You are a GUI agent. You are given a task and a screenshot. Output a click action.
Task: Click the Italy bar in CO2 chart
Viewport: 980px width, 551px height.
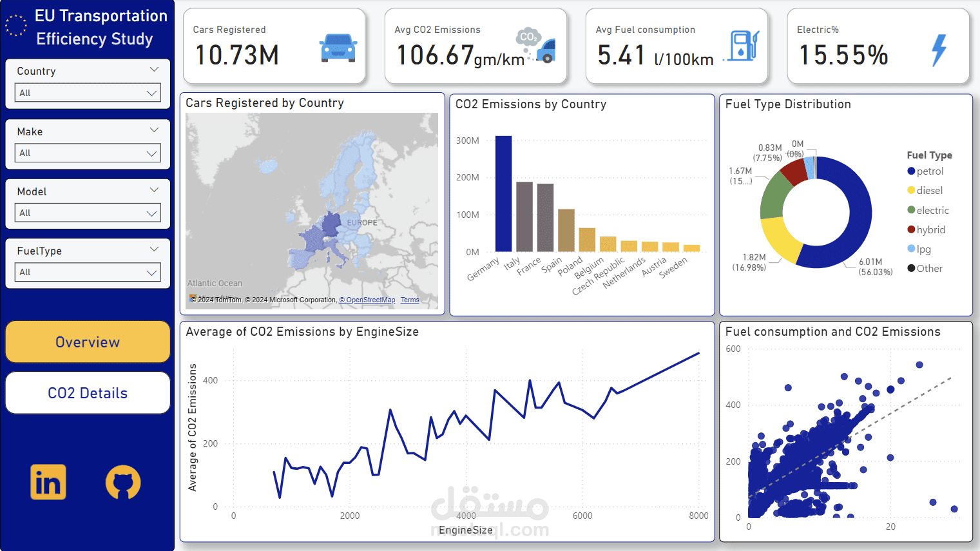pyautogui.click(x=524, y=217)
